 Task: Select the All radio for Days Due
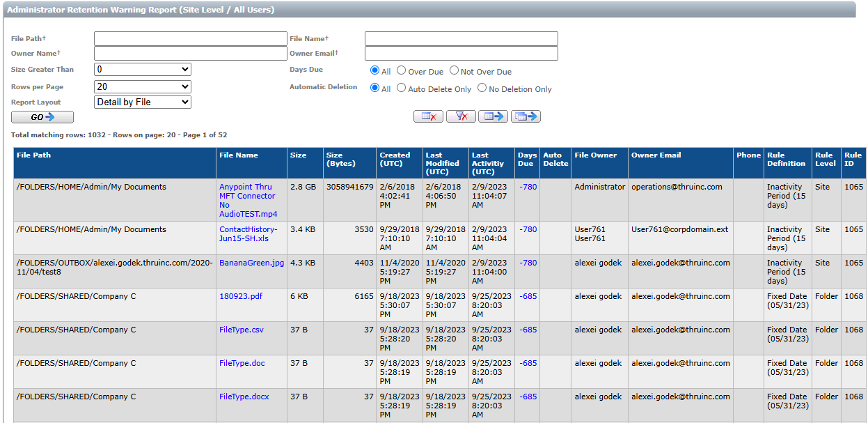click(x=375, y=70)
